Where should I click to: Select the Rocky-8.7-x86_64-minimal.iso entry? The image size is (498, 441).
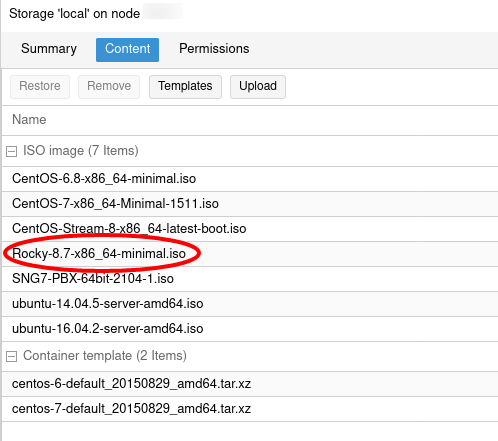pos(250,254)
